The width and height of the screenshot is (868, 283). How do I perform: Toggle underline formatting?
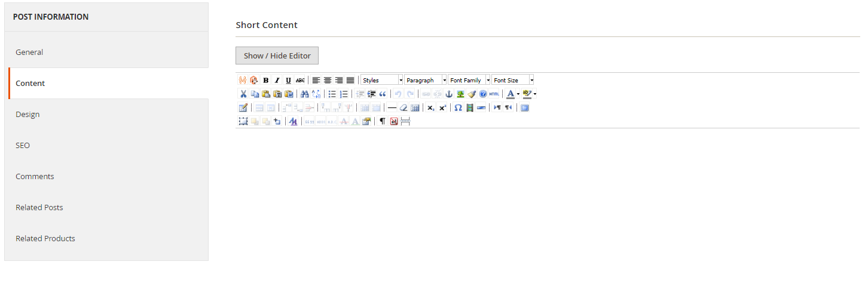point(288,80)
